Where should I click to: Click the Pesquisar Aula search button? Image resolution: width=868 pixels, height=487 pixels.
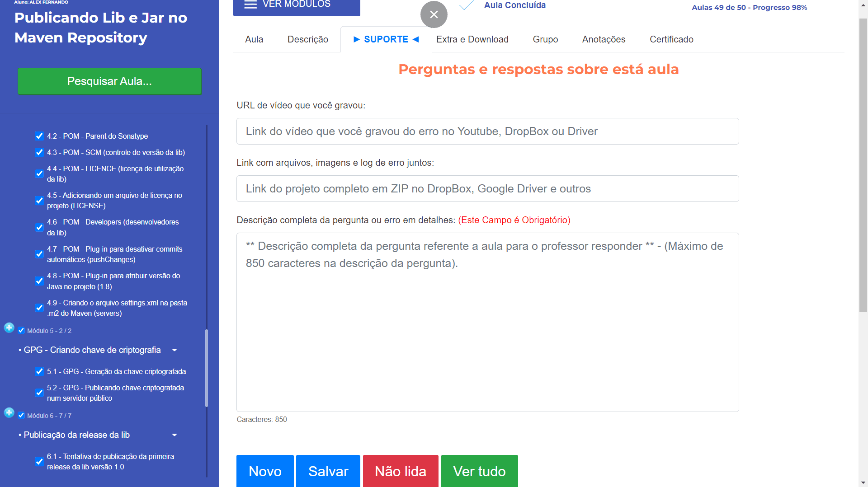109,81
